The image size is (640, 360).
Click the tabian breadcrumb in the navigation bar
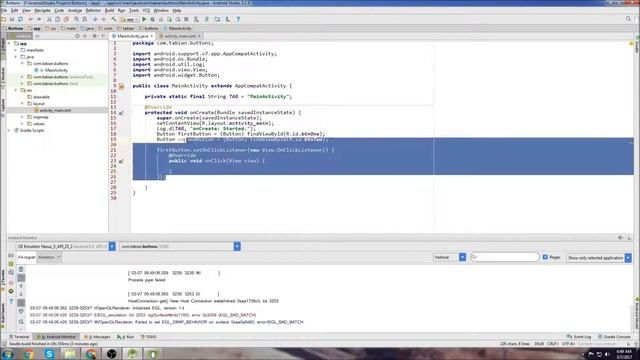126,29
